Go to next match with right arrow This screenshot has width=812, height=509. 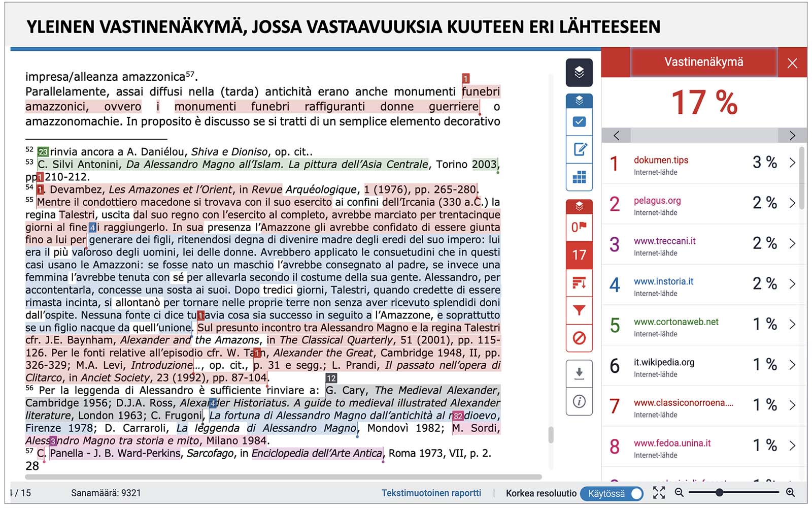click(792, 136)
